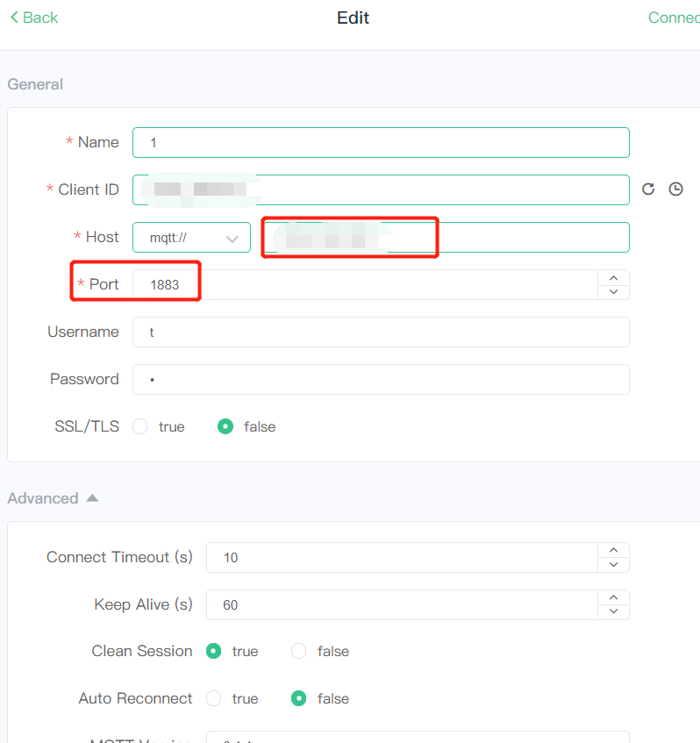The image size is (700, 743).
Task: Click the refresh Client ID icon
Action: (648, 189)
